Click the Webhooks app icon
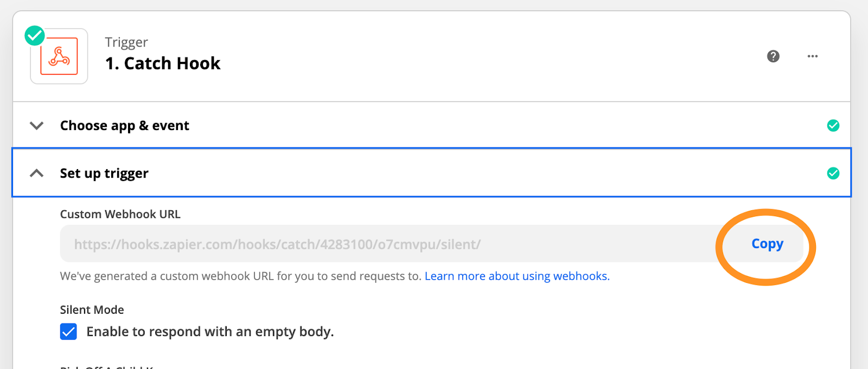868x369 pixels. (59, 56)
